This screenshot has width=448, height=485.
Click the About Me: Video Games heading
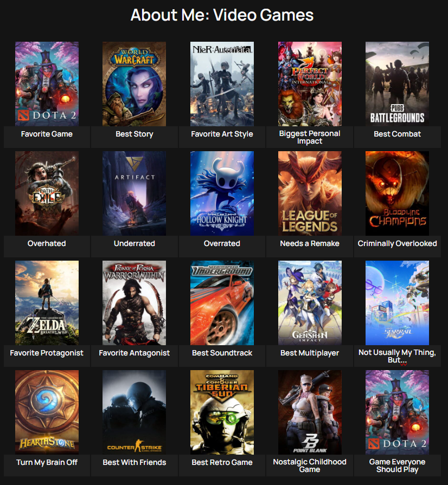(222, 15)
